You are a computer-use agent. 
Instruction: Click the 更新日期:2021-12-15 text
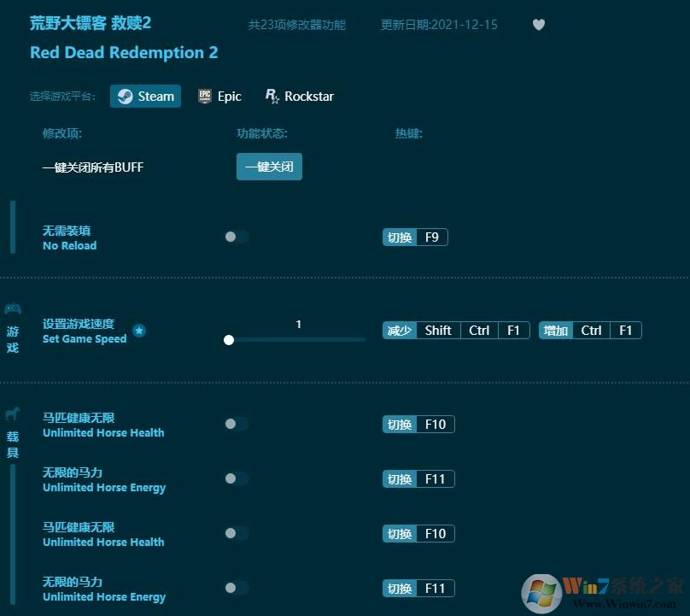tap(439, 25)
